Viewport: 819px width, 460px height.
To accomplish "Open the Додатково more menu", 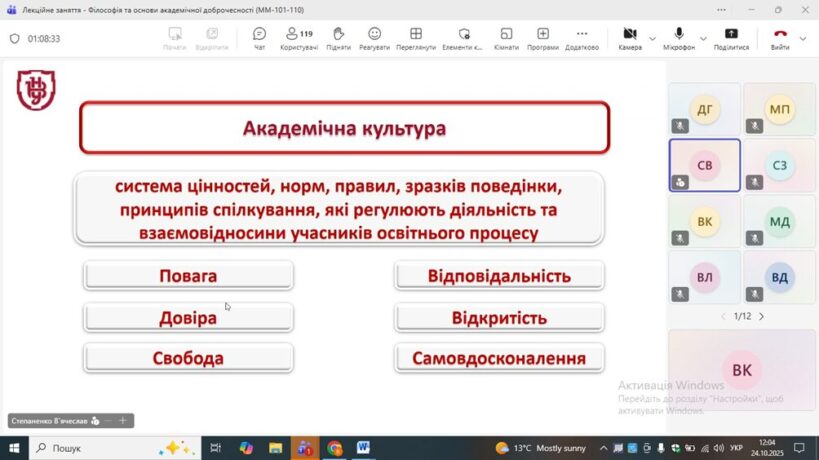I will (582, 38).
